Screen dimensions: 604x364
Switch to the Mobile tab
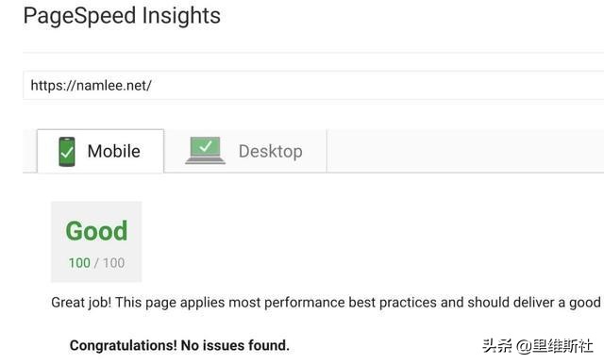[101, 151]
